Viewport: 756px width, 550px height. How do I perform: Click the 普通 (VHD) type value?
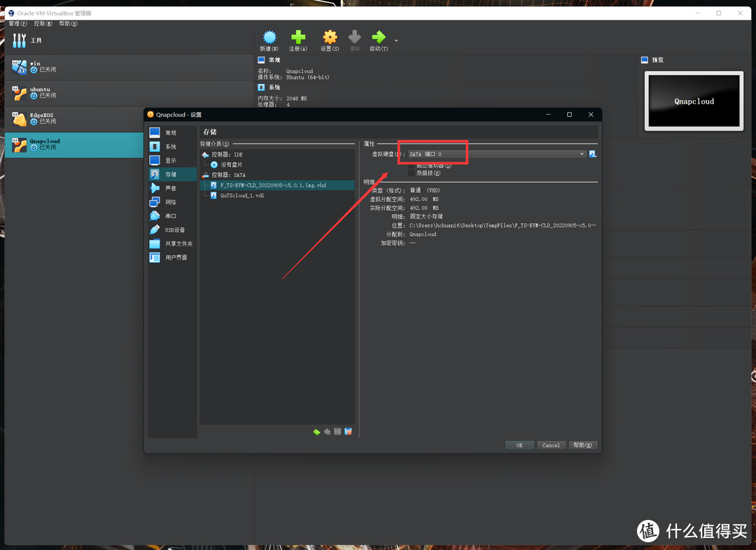coord(425,191)
